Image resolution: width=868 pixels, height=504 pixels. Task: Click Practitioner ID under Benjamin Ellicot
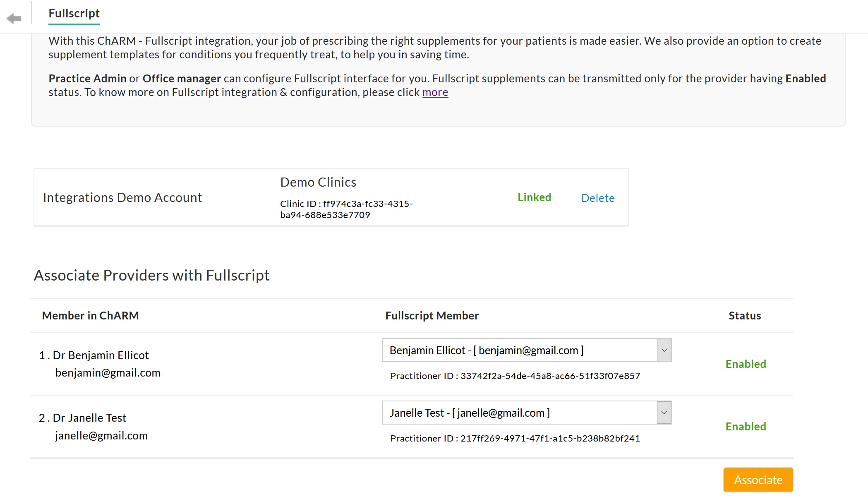(515, 376)
